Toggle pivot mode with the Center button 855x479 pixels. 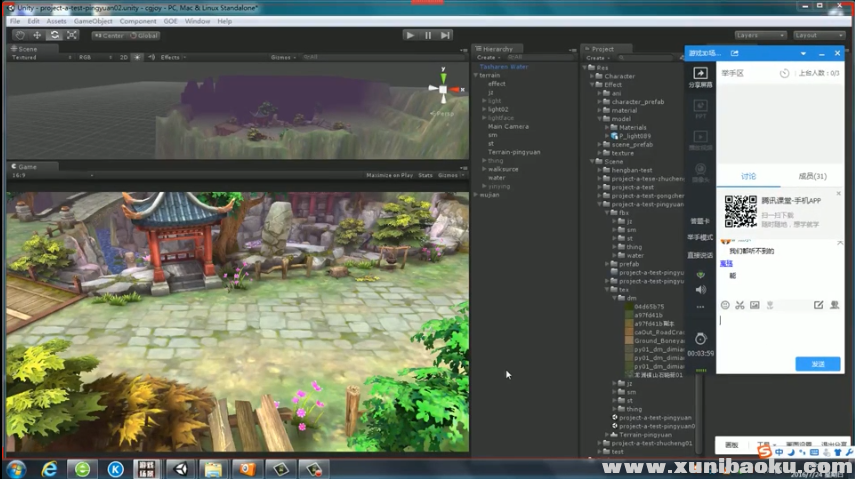pyautogui.click(x=109, y=35)
